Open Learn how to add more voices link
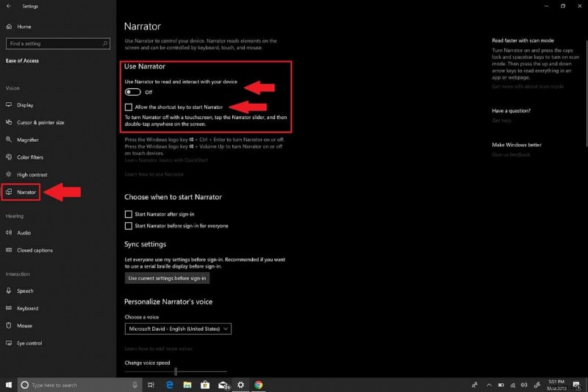The image size is (588, 392). point(158,349)
